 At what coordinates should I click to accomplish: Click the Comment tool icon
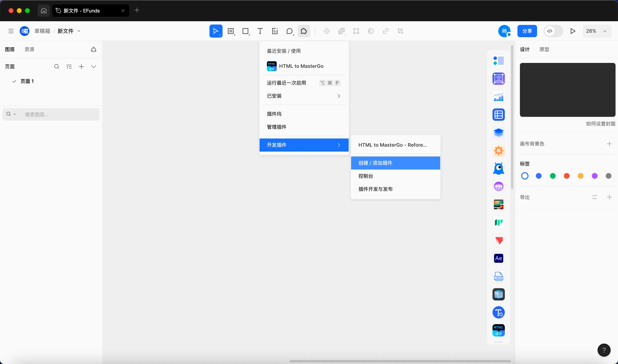290,31
